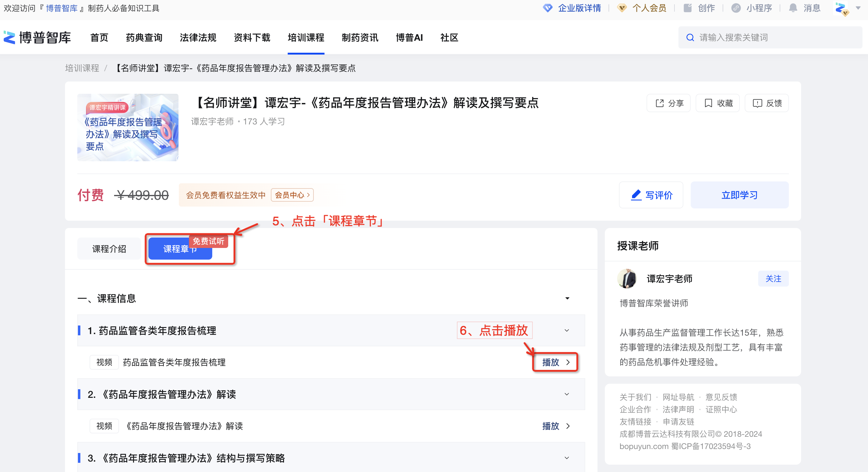Click the pencil icon on 写评价
Viewport: 868px width, 472px height.
[x=636, y=195]
